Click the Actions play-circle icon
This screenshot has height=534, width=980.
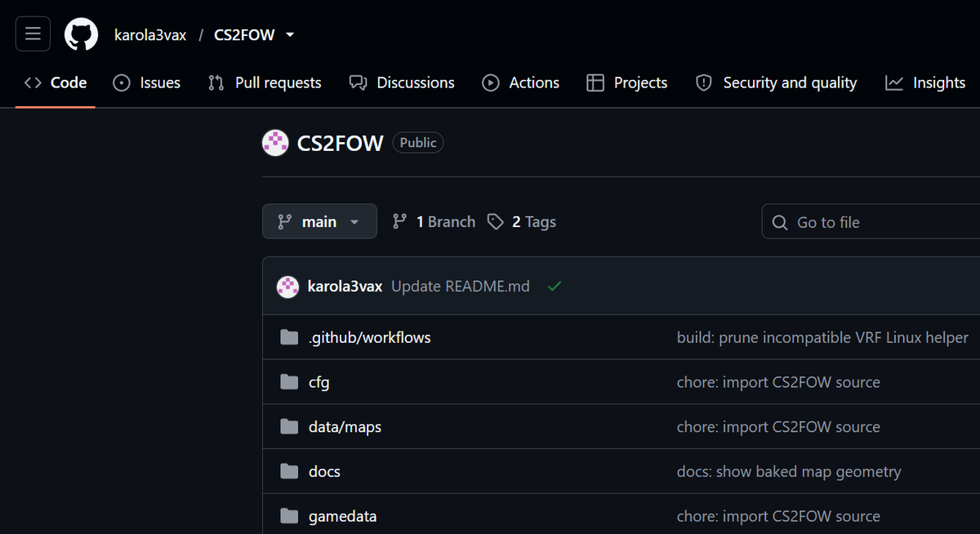click(x=491, y=82)
